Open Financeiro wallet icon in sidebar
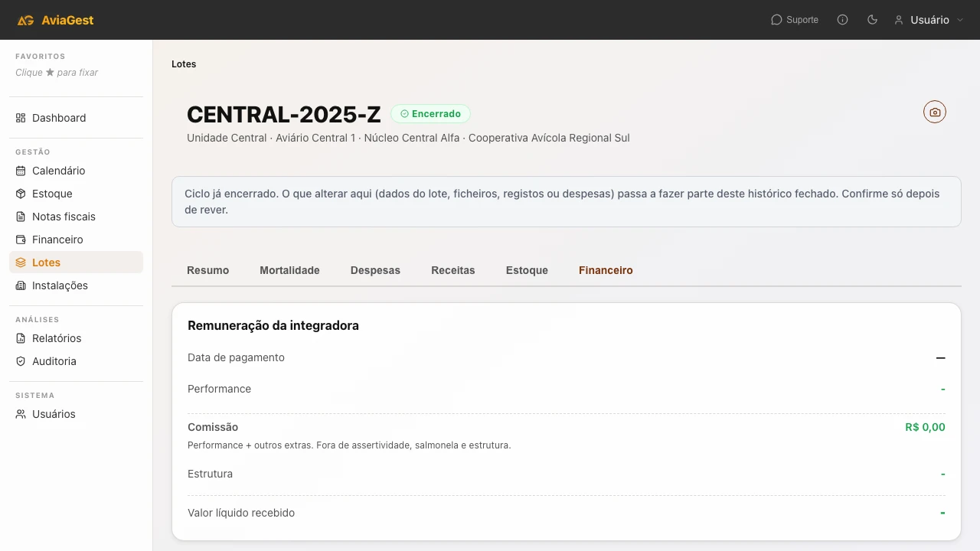Screen dimensions: 980x551 coord(21,240)
